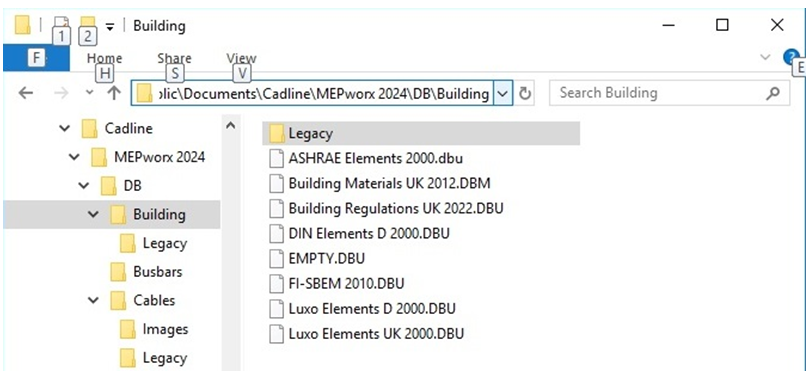Go up one folder level
Image resolution: width=808 pixels, height=374 pixels.
(x=114, y=93)
